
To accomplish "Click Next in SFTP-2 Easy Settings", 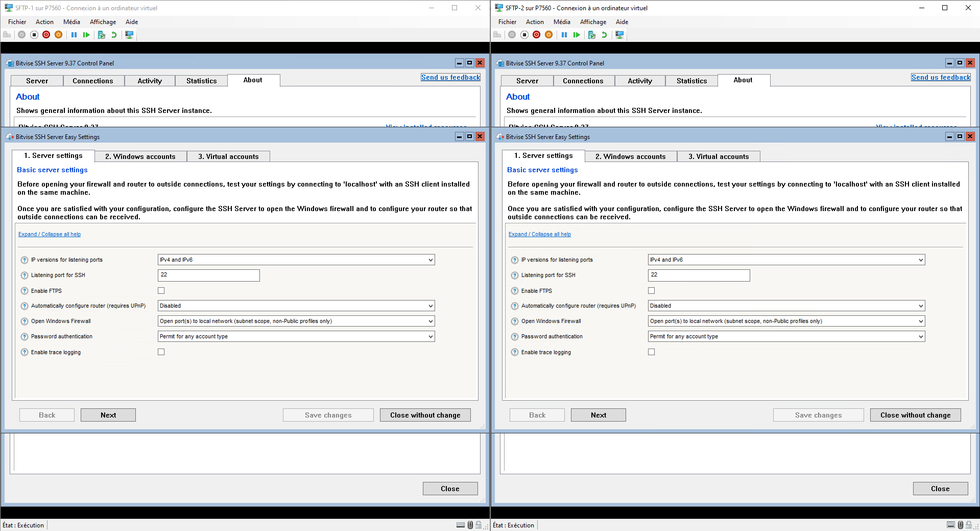I will [599, 415].
